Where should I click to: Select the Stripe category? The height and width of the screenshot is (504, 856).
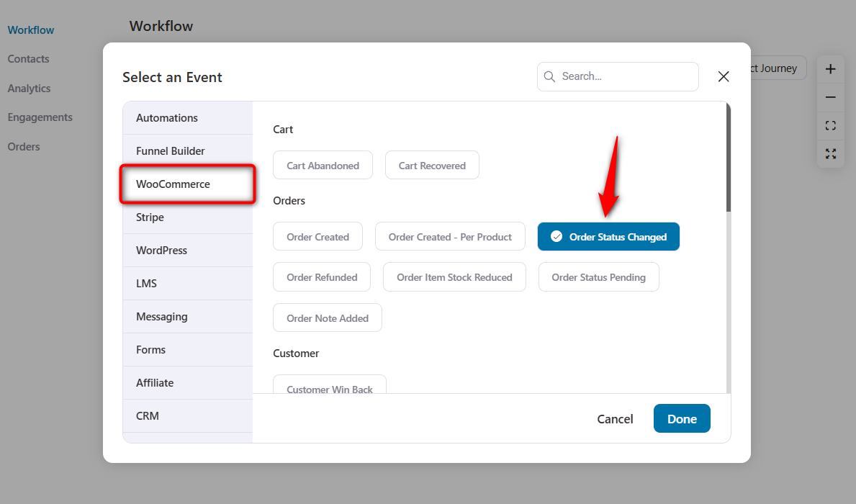click(188, 217)
